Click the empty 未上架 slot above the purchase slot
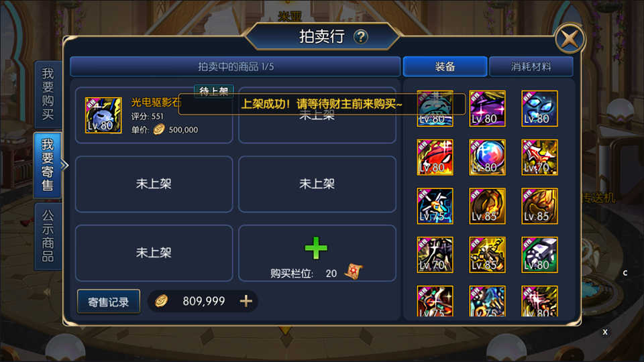Screen dimensions: 644x362 coord(317,184)
